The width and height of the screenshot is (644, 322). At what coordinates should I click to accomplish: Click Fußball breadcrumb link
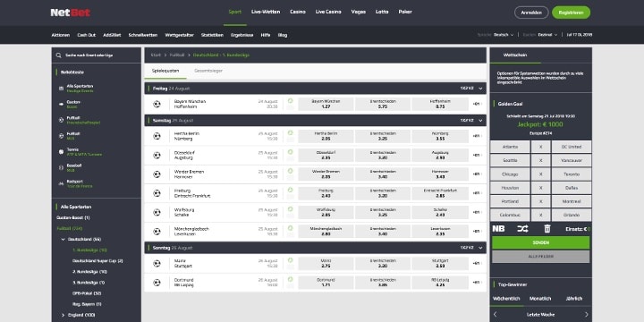[x=177, y=55]
